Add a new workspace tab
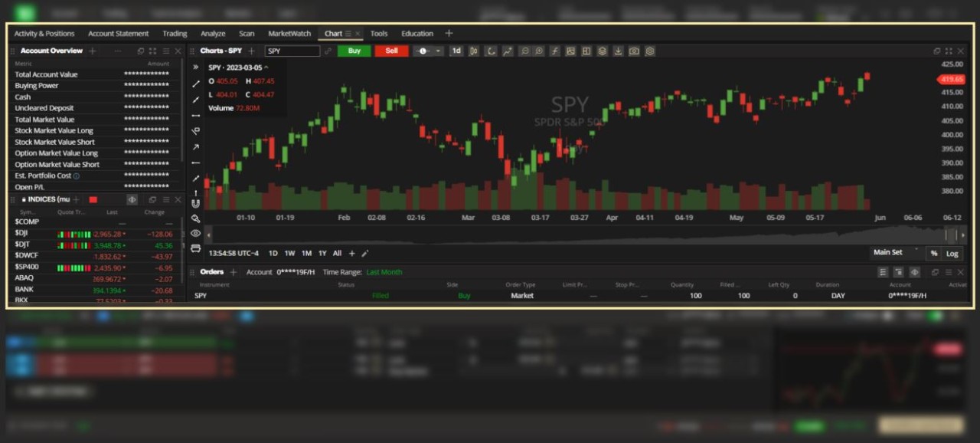Viewport: 980px width, 443px height. coord(449,34)
